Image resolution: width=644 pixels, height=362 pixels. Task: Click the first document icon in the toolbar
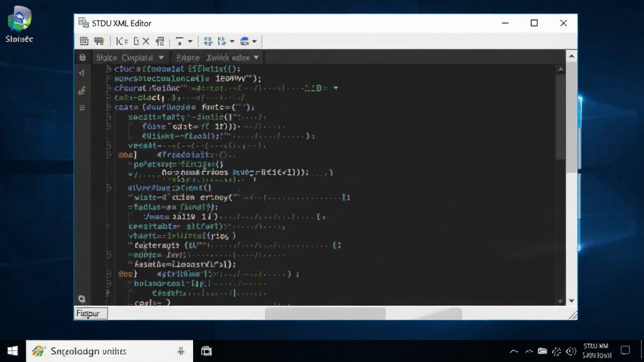84,41
